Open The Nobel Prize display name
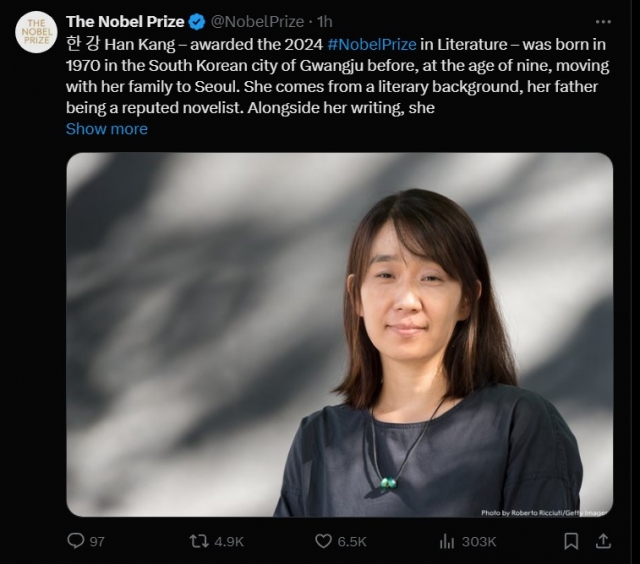The height and width of the screenshot is (564, 640). 125,22
